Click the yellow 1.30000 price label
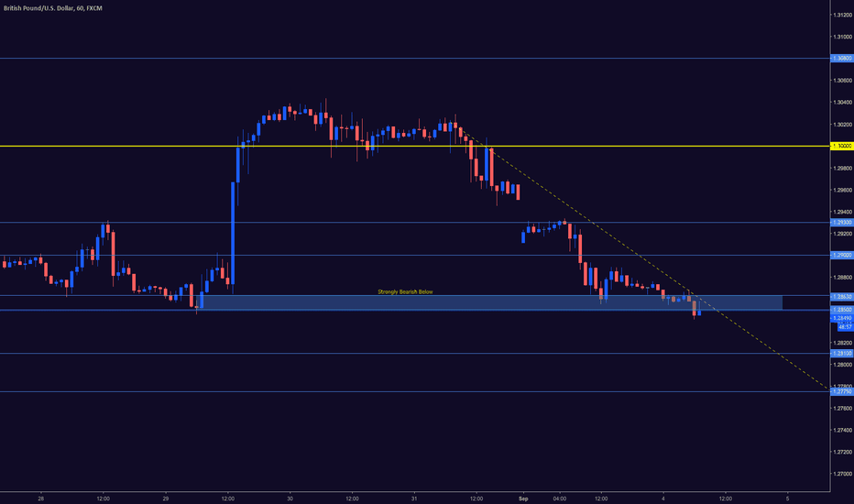854x504 pixels. tap(842, 146)
